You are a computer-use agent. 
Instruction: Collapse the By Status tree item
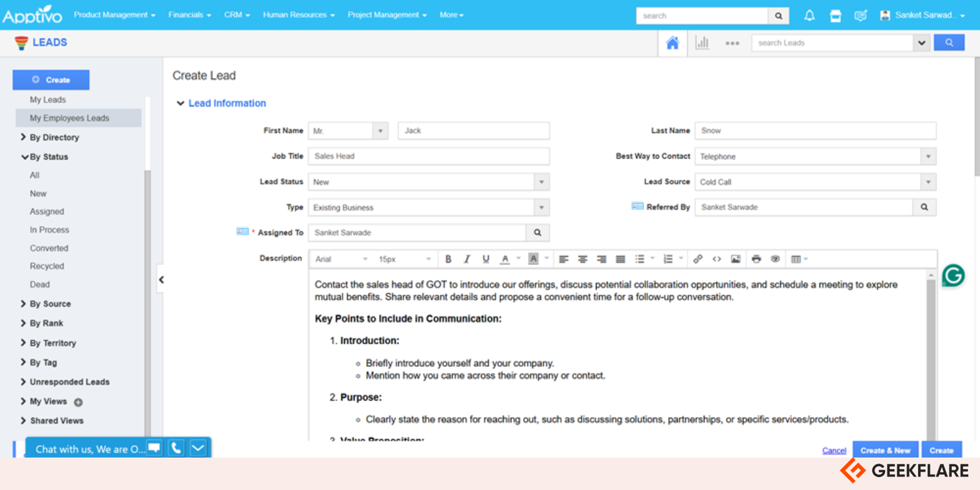24,157
